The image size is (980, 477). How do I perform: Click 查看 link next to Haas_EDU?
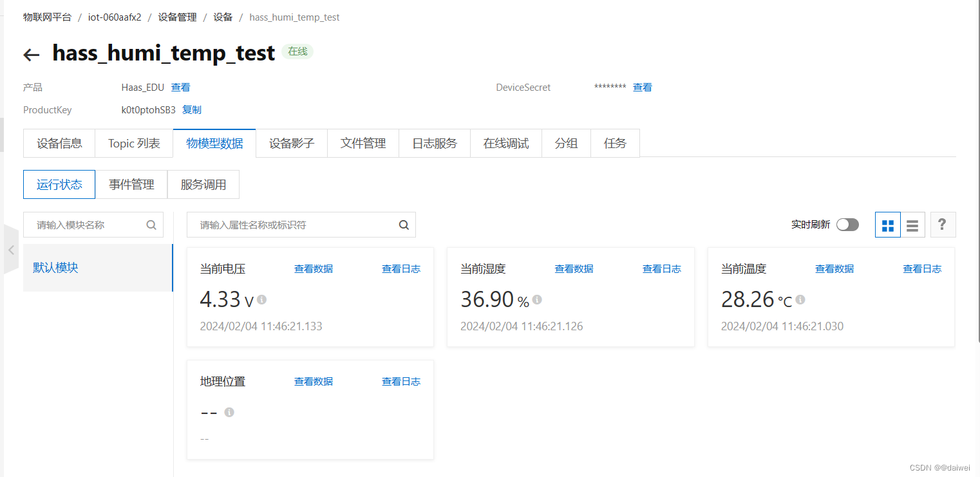[x=180, y=88]
